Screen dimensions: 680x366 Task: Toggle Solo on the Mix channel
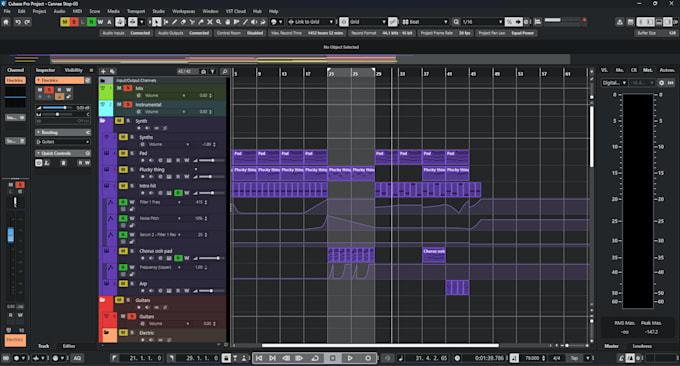(128, 88)
